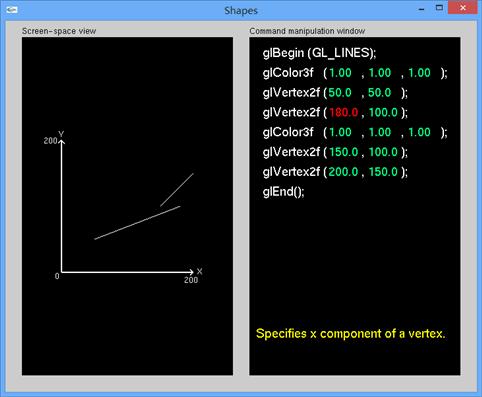Click the 50.0 y value of first vertex

[x=379, y=93]
